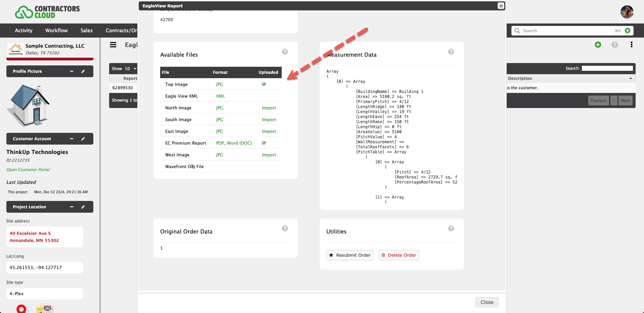Open user avatar profile menu
The width and height of the screenshot is (644, 313).
tap(627, 12)
